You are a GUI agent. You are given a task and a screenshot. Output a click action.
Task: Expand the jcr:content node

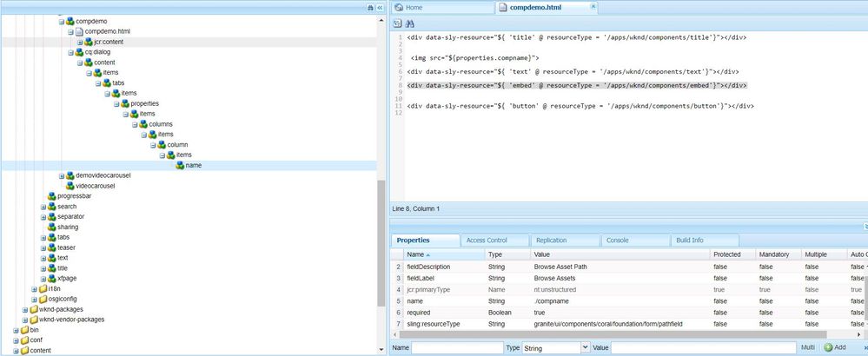(79, 42)
